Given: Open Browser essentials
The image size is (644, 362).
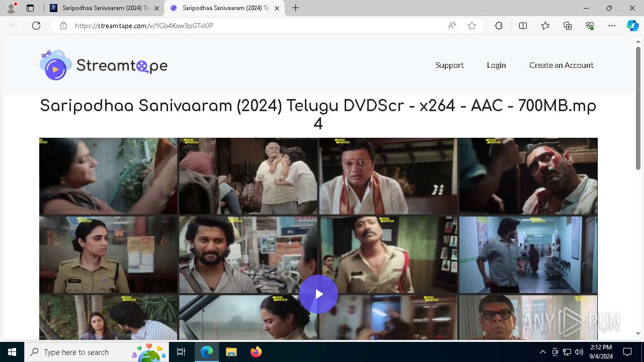Looking at the screenshot, I should pos(590,26).
